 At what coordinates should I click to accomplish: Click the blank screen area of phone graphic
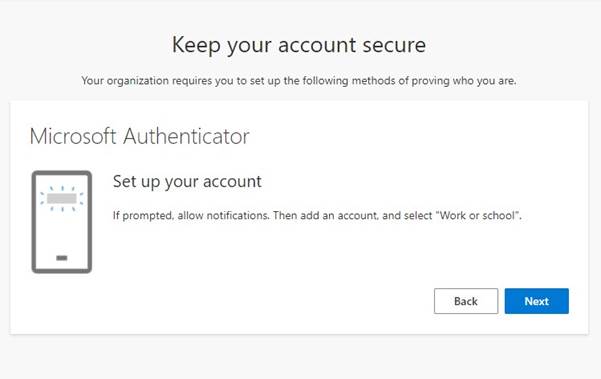(62, 232)
